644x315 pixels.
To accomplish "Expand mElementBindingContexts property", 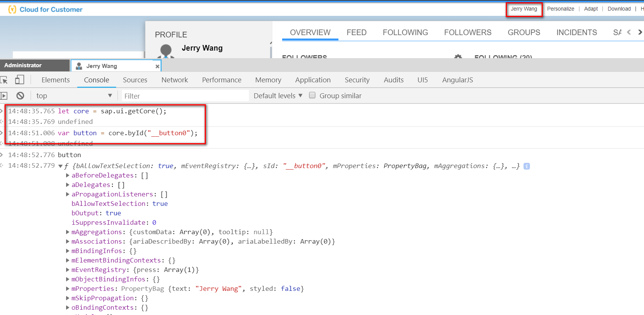I will tap(68, 260).
